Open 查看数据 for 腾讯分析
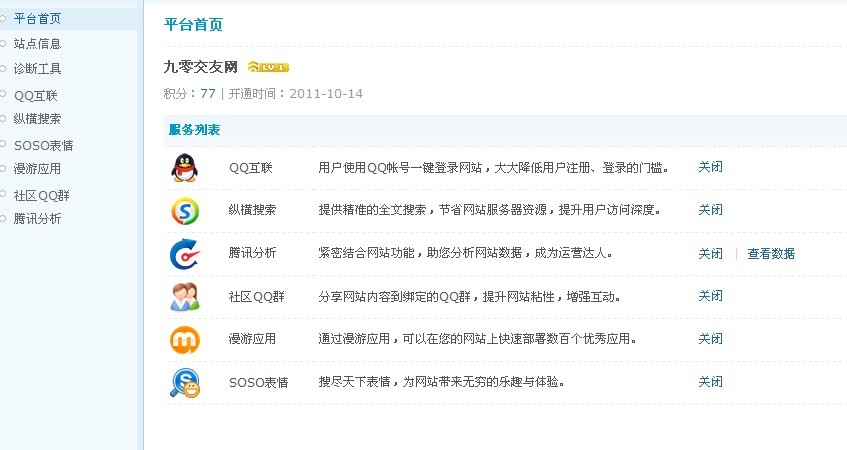The width and height of the screenshot is (847, 450). click(x=771, y=253)
